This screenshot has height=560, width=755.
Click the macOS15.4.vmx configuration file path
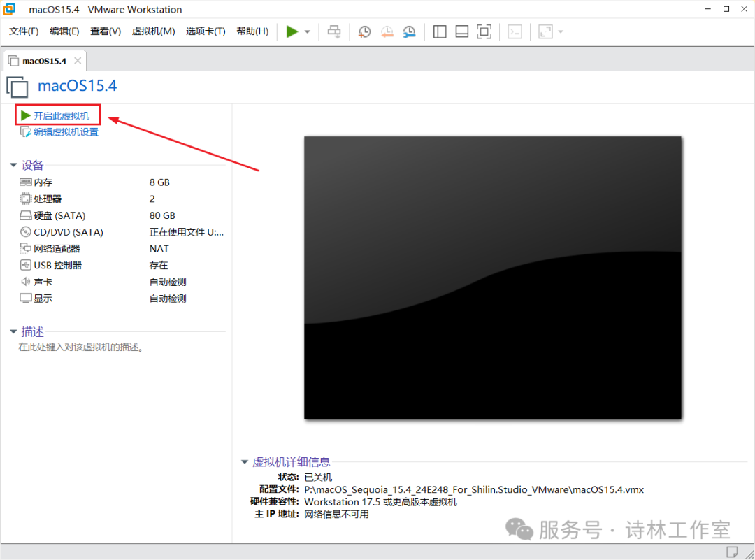[474, 489]
